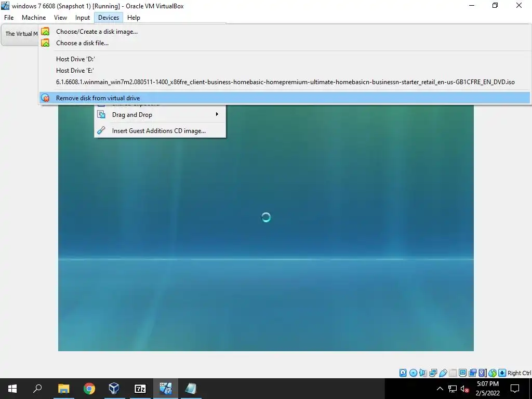Click the Right Ctrl host key label

click(x=519, y=373)
